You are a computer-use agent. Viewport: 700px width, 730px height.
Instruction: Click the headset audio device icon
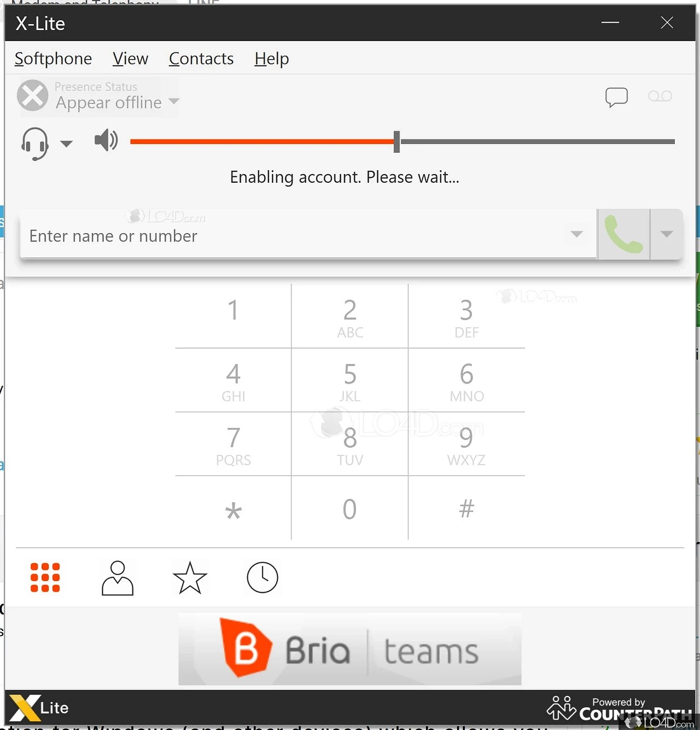pyautogui.click(x=35, y=143)
